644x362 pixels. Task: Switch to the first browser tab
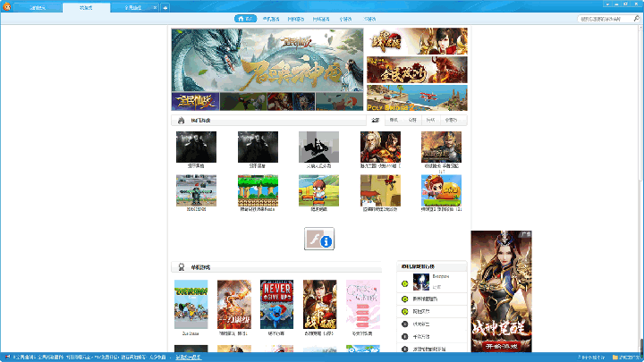pos(38,8)
